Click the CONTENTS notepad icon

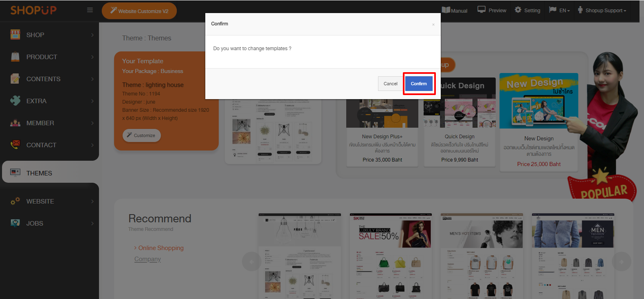tap(15, 79)
